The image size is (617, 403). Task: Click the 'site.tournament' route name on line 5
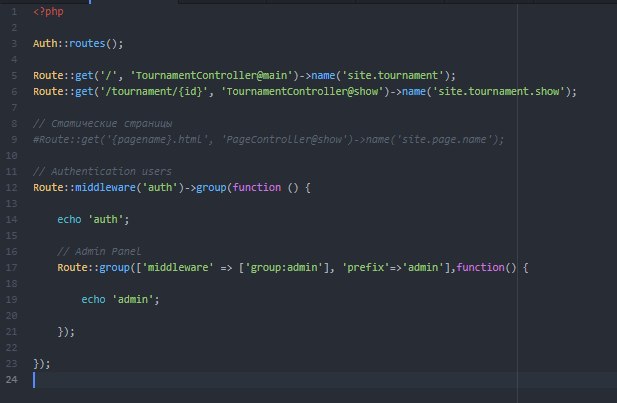coord(393,75)
